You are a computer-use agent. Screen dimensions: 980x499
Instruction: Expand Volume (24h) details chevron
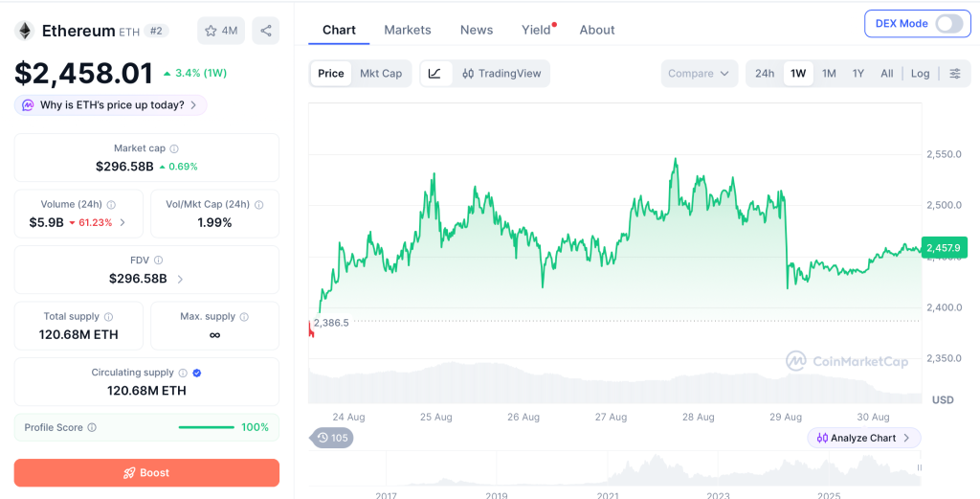[x=122, y=222]
